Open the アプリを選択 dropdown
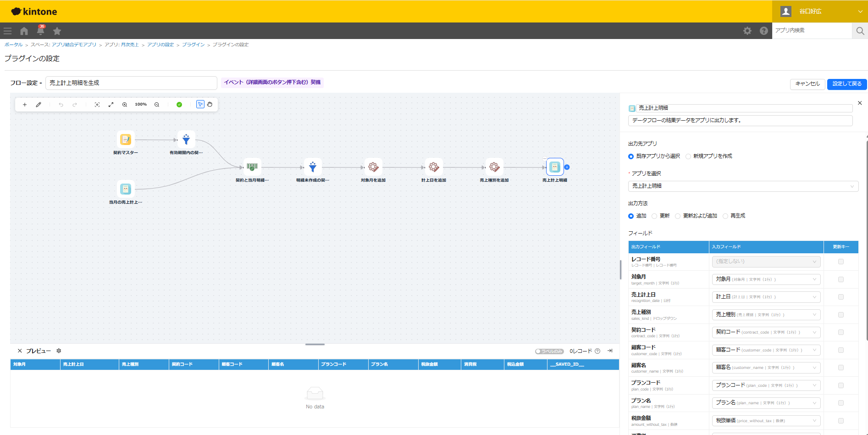Image resolution: width=868 pixels, height=435 pixels. pyautogui.click(x=743, y=186)
